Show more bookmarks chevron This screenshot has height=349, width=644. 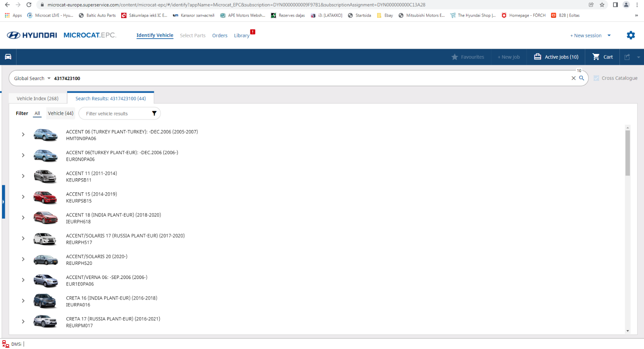pyautogui.click(x=636, y=15)
